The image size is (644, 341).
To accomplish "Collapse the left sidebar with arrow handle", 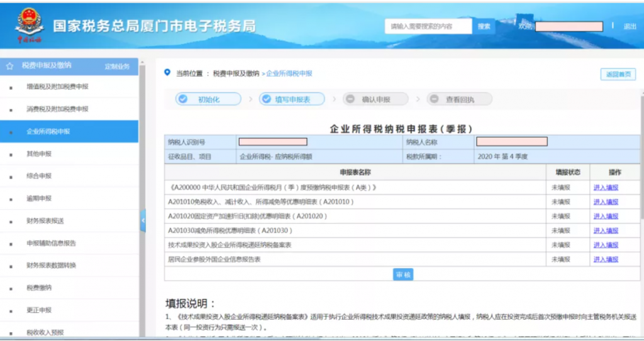I will [143, 220].
